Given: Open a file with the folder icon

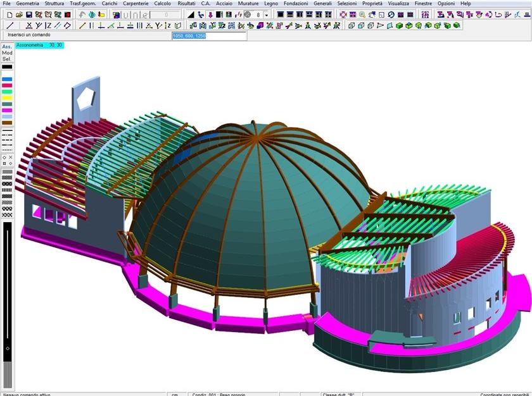Looking at the screenshot, I should pos(19,15).
